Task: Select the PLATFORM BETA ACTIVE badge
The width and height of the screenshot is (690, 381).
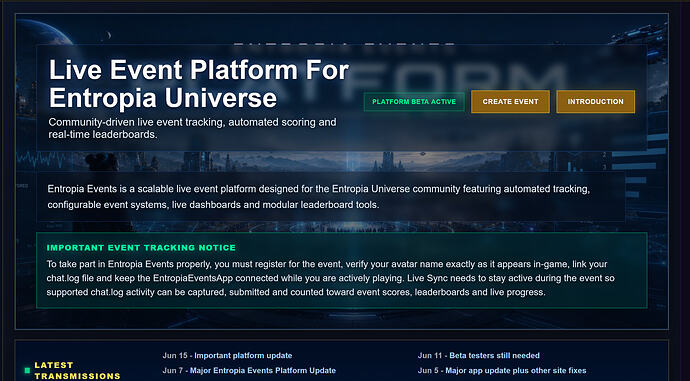Action: 414,102
